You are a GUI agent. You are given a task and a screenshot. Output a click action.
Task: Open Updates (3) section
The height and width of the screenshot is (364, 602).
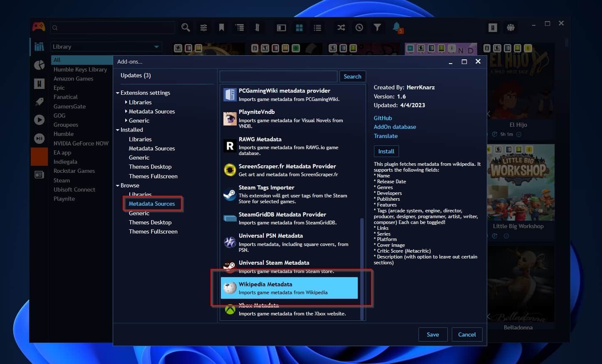(136, 75)
